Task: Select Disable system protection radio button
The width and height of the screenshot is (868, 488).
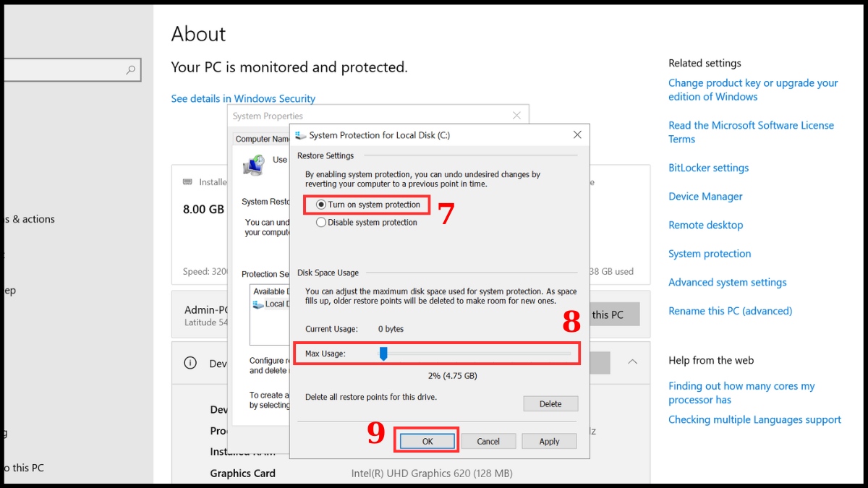Action: 321,223
